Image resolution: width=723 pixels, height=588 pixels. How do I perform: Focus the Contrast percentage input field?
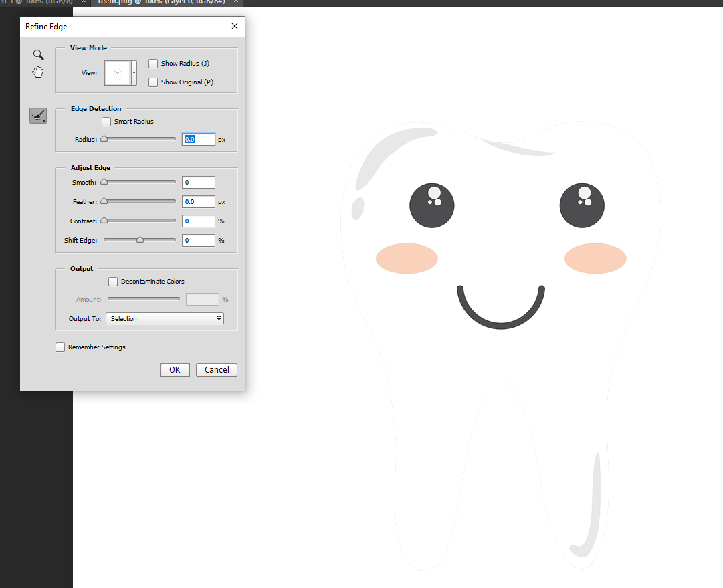(199, 221)
